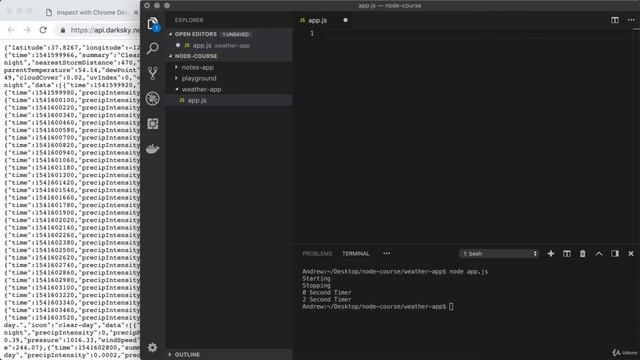The image size is (640, 360).
Task: Focus the terminal prompt line
Action: pos(378,307)
